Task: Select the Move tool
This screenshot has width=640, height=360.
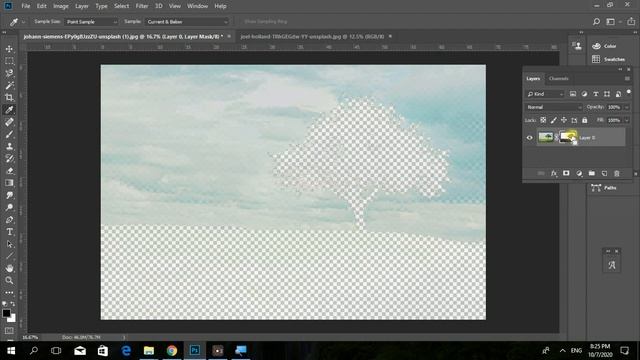Action: pyautogui.click(x=9, y=49)
